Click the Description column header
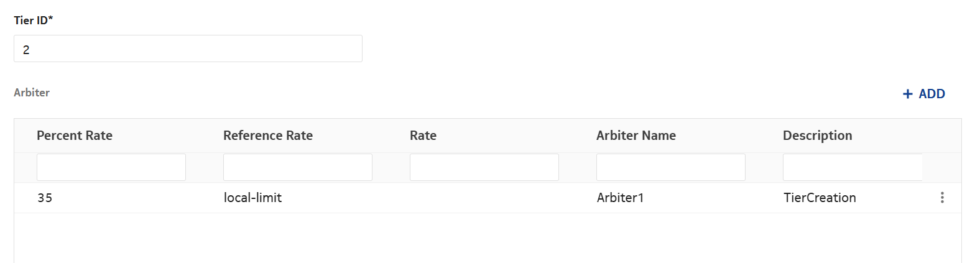 point(817,136)
